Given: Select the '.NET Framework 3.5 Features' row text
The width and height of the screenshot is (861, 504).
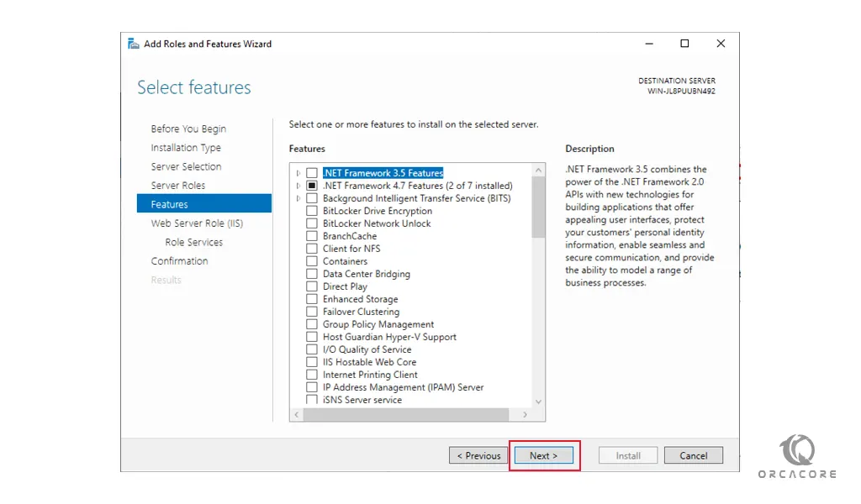Looking at the screenshot, I should [383, 173].
